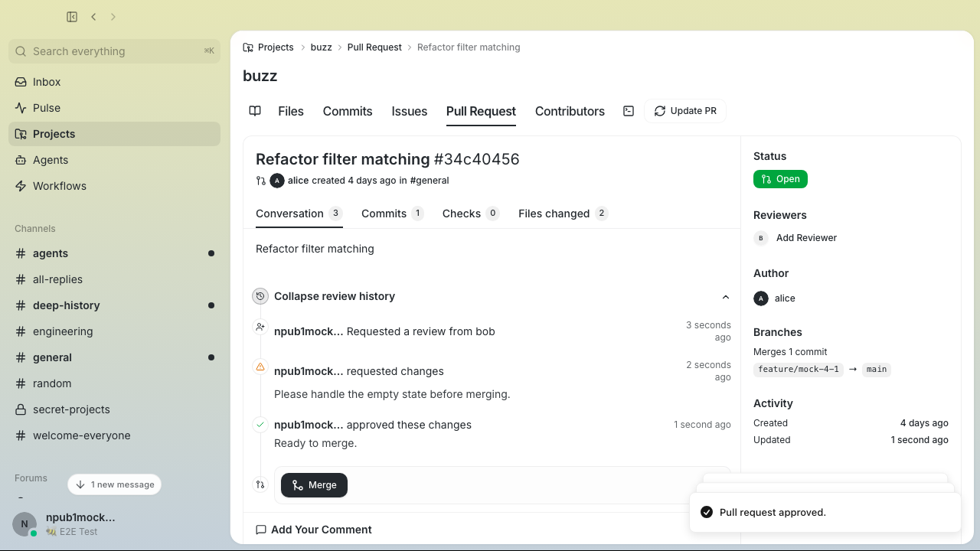
Task: Open the random channel
Action: (x=115, y=383)
